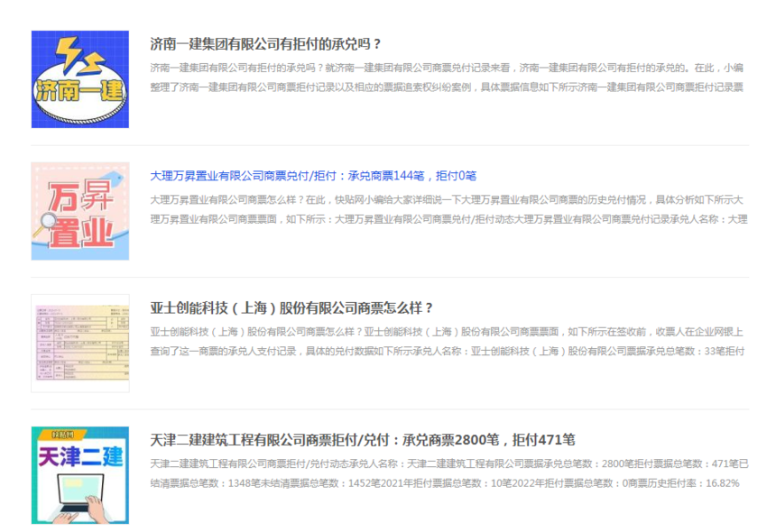Click the 大理万昇置业 article summary text
The image size is (776, 532).
[448, 209]
